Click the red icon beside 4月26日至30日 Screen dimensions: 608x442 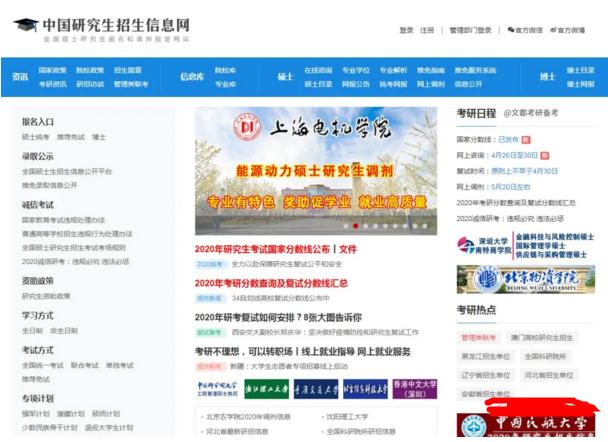[545, 155]
